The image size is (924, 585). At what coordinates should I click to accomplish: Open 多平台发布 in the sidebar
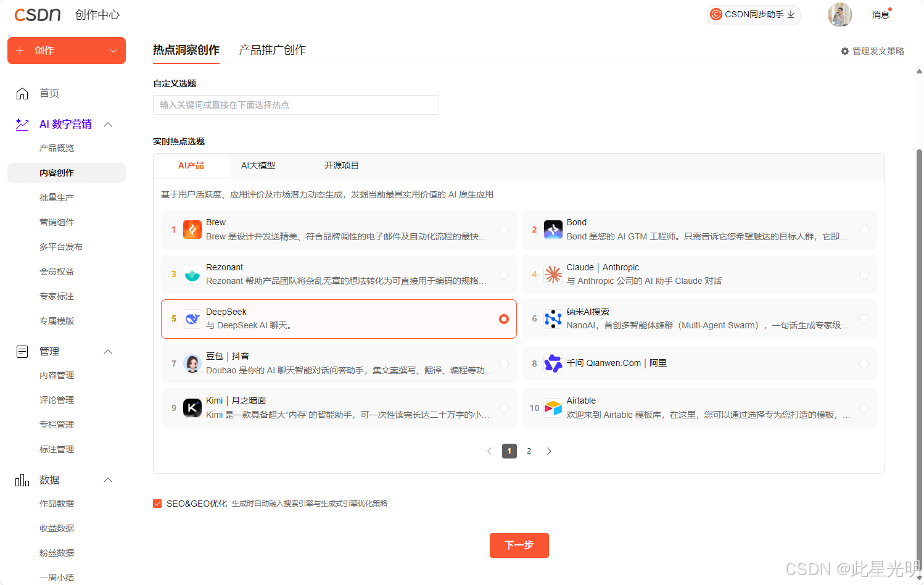(x=61, y=247)
